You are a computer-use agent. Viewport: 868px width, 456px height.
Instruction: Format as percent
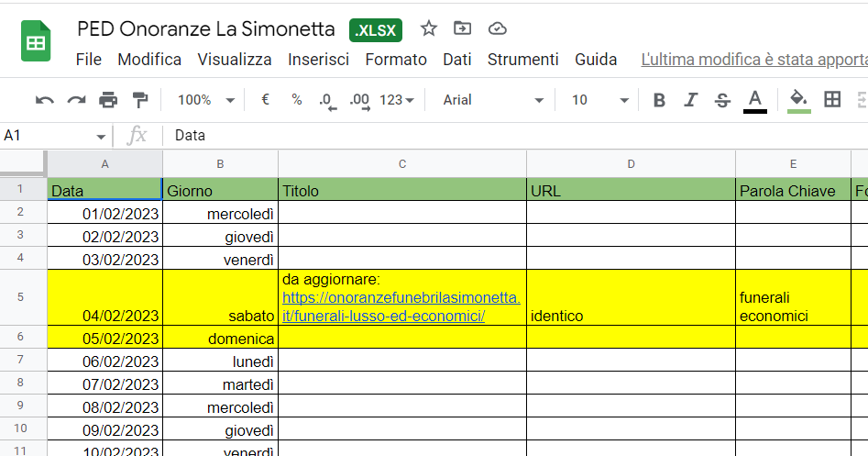pyautogui.click(x=297, y=100)
